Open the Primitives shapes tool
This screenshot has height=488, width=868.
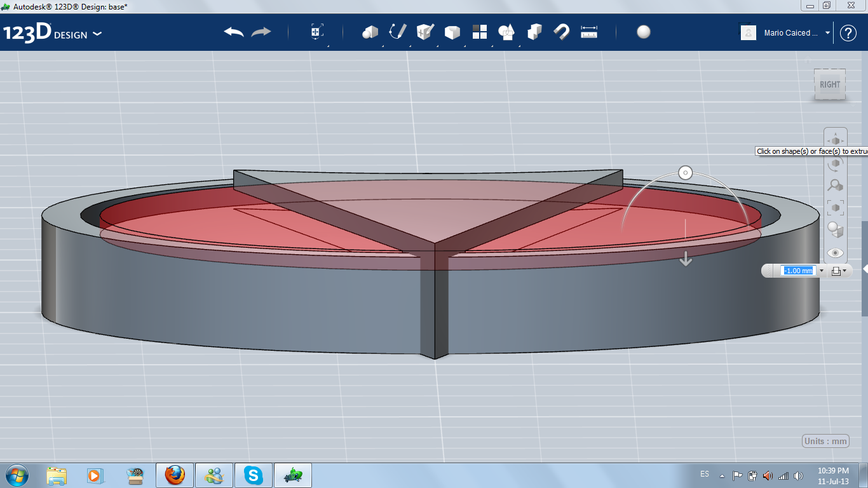370,32
